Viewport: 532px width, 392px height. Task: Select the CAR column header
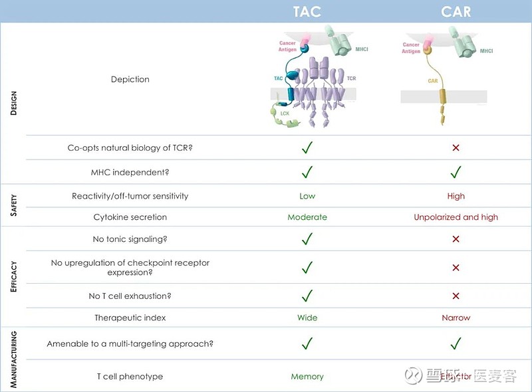point(456,11)
